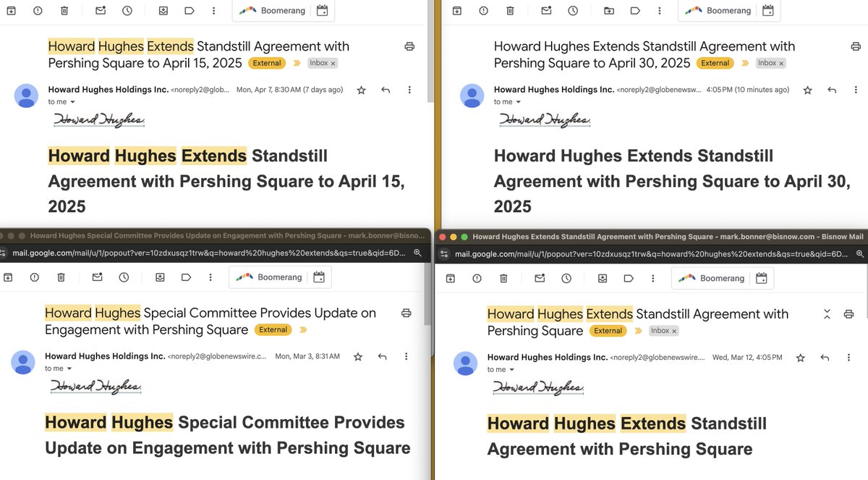This screenshot has height=480, width=868.
Task: Open site info icon in Mar 12 address bar
Action: (445, 254)
